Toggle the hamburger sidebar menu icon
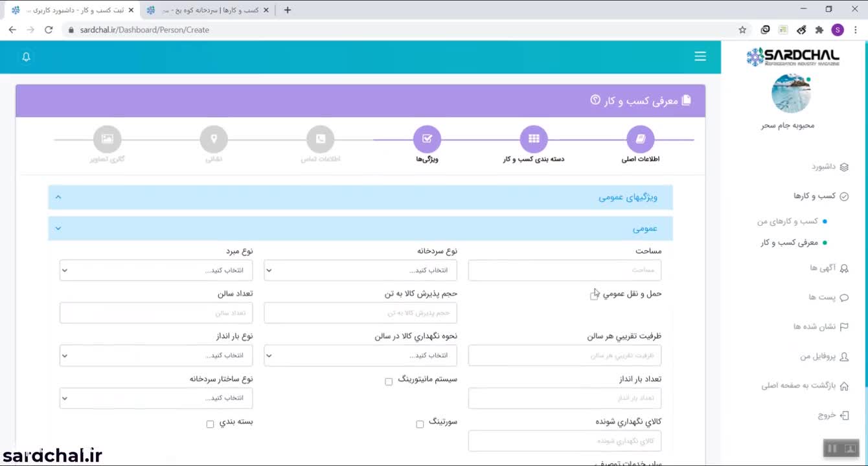 click(x=700, y=56)
